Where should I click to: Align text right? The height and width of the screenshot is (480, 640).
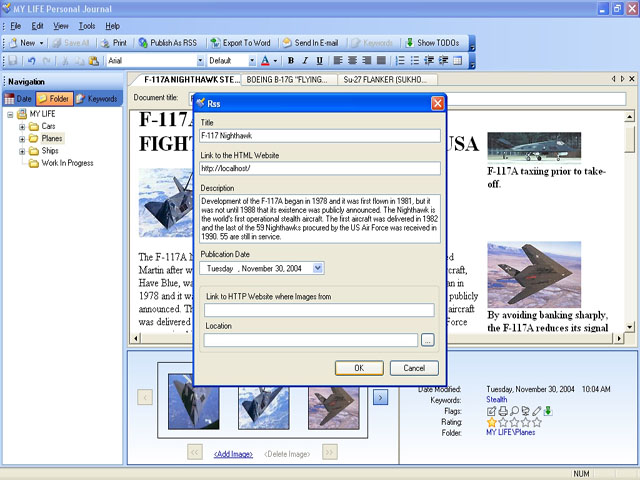point(367,61)
